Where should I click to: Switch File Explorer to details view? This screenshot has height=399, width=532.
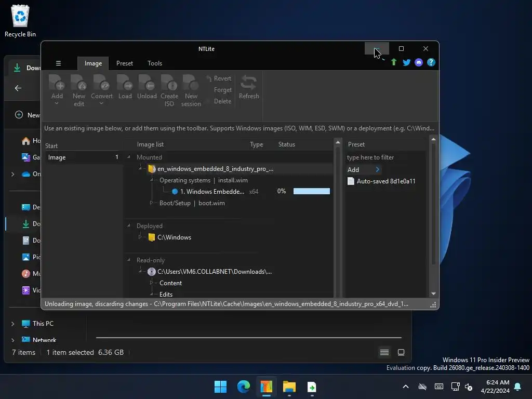pyautogui.click(x=384, y=352)
